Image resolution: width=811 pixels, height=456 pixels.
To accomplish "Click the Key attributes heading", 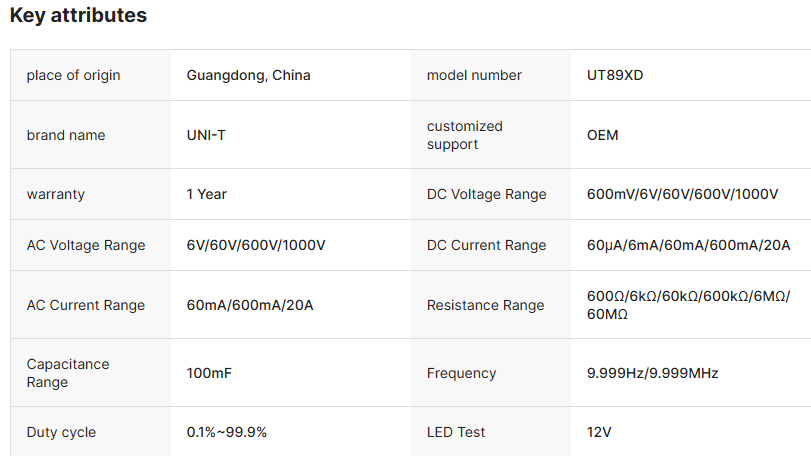I will pos(78,16).
